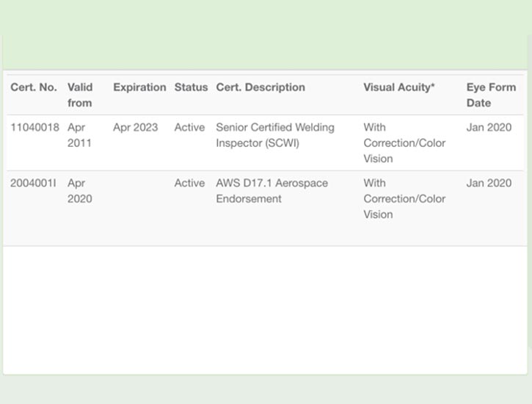Click the Apr 2023 expiration date
Screen dimensions: 532x404
[x=135, y=128]
